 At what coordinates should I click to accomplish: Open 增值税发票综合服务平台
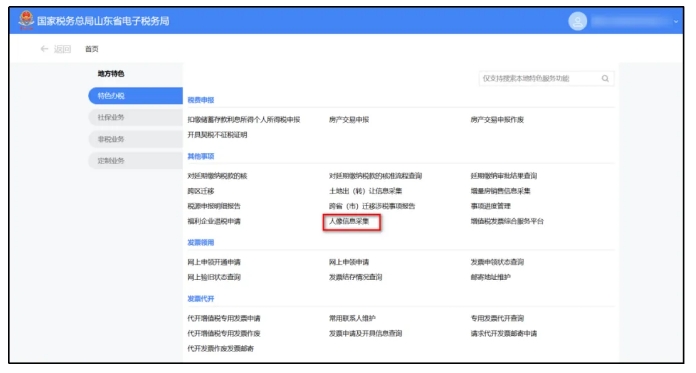pyautogui.click(x=507, y=221)
